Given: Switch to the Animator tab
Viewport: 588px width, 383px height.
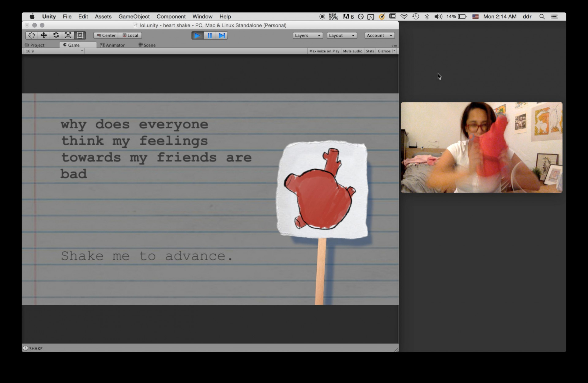Looking at the screenshot, I should (112, 45).
